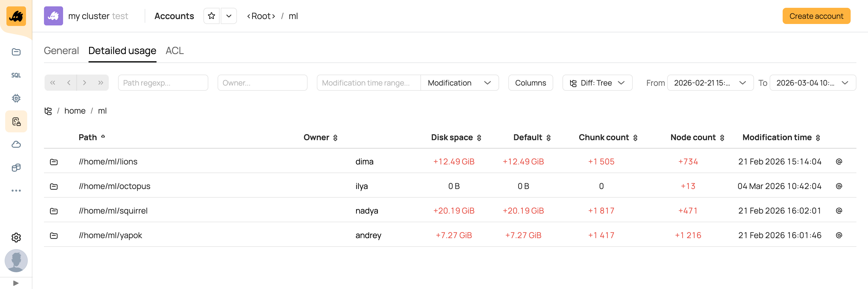Open the Navigation folder sidebar icon
This screenshot has height=289, width=868.
click(16, 52)
